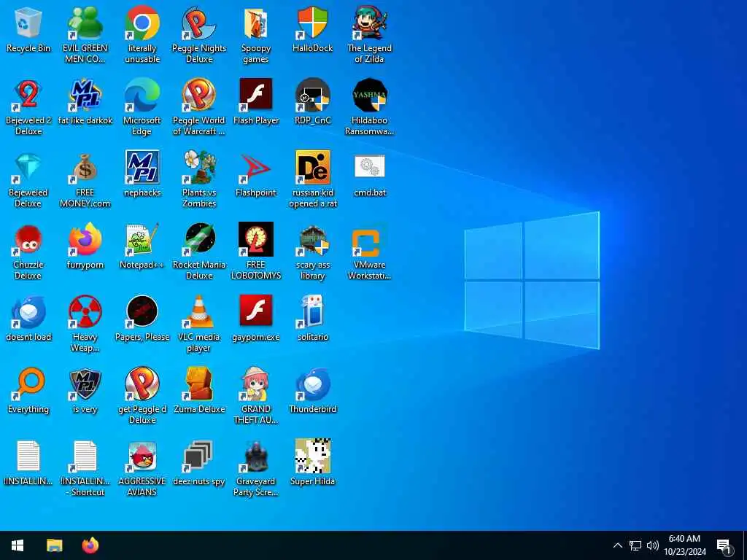The width and height of the screenshot is (747, 560).
Task: Click the Rocket Mania Deluxe icon
Action: (x=199, y=239)
